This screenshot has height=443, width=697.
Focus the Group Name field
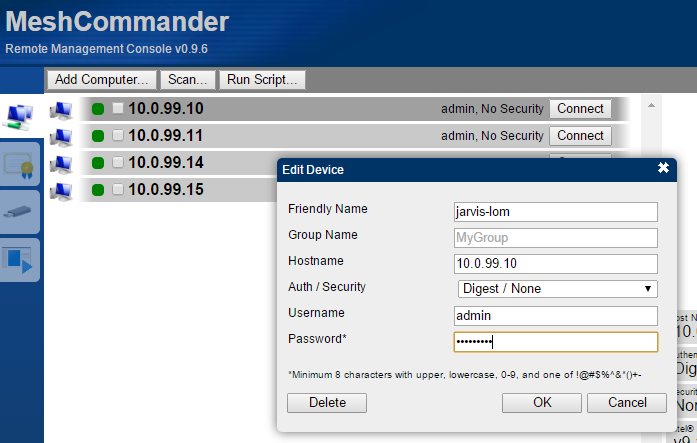point(556,238)
